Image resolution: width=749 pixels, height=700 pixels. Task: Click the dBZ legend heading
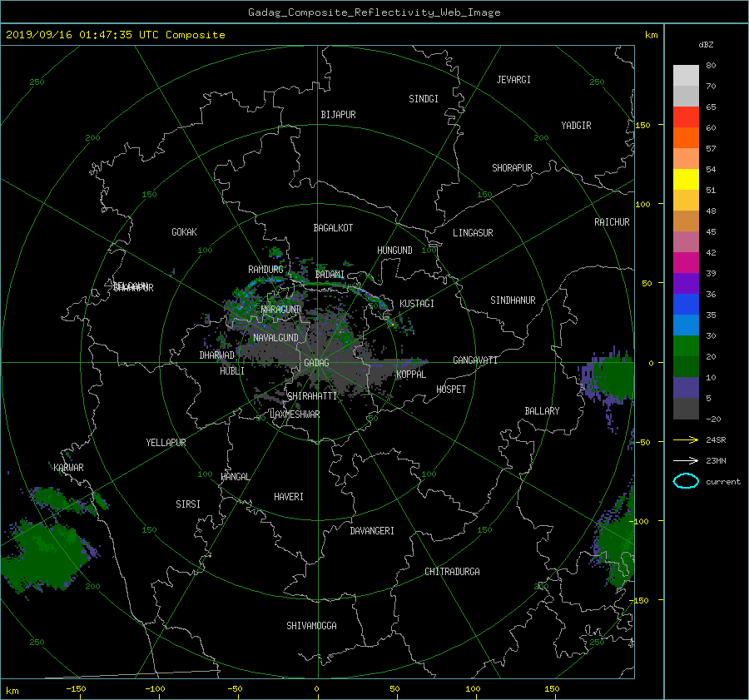coord(706,45)
